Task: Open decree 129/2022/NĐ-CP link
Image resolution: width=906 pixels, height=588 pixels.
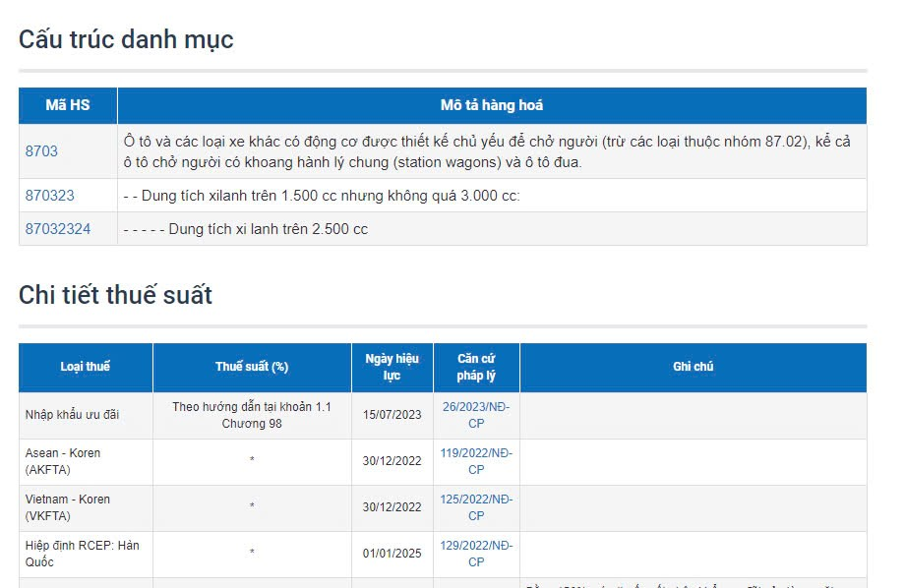Action: coord(476,554)
